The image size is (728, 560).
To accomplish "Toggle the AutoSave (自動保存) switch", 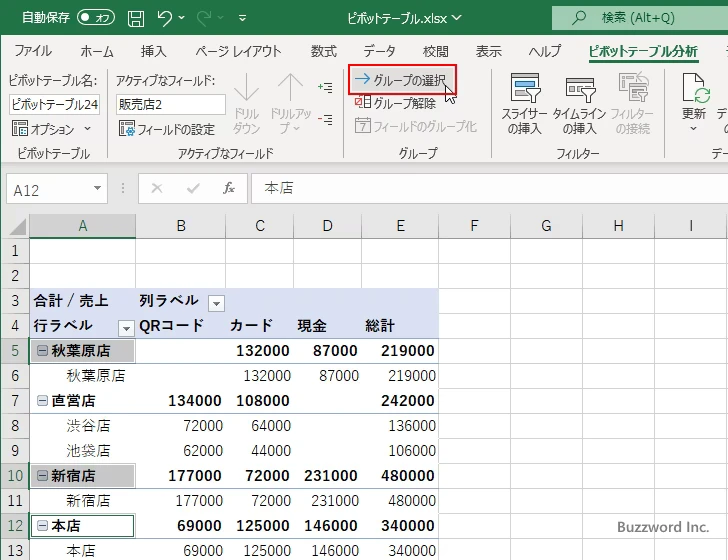I will 96,18.
